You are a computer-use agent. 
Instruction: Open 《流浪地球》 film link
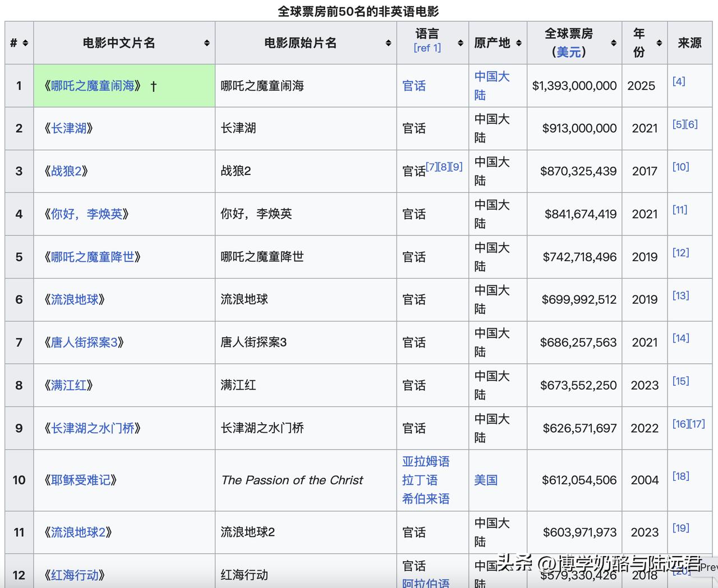75,299
